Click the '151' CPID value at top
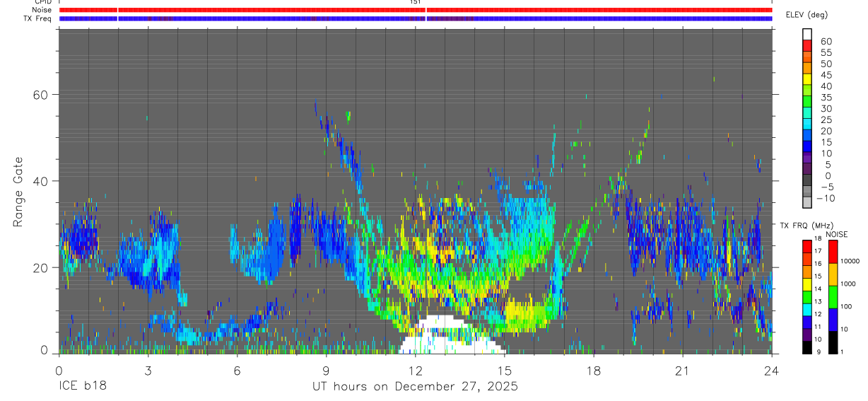 click(415, 2)
